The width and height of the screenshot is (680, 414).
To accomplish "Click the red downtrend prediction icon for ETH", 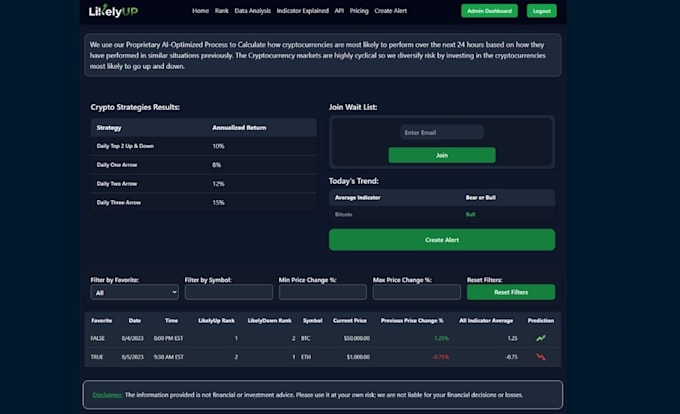I will pyautogui.click(x=541, y=357).
